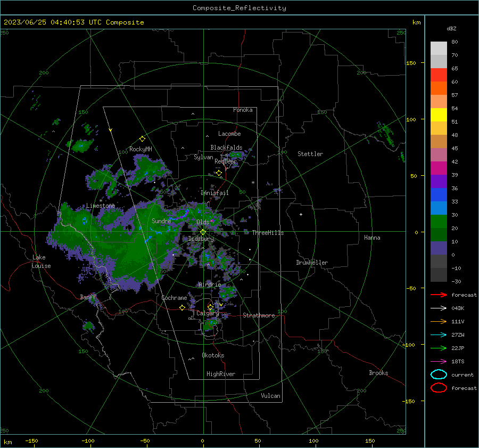Select the yellow radar-site diamond beside Olds
Screen dimensions: 479x448
pyautogui.click(x=203, y=232)
